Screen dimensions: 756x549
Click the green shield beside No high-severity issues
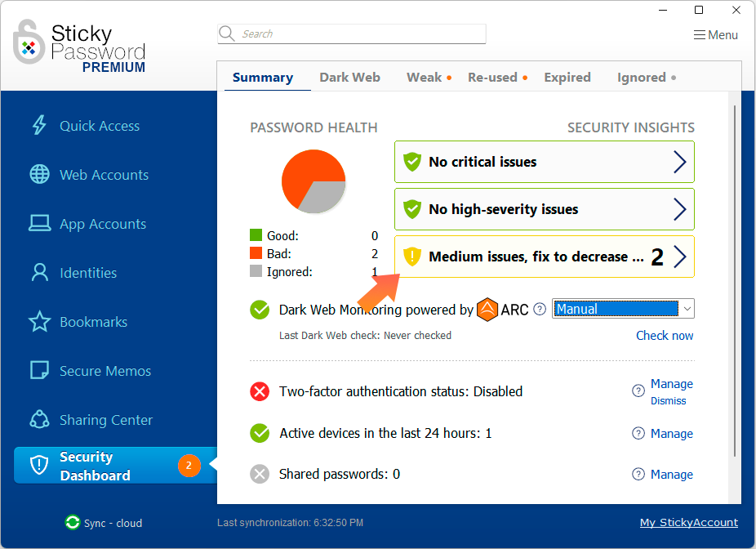(412, 209)
